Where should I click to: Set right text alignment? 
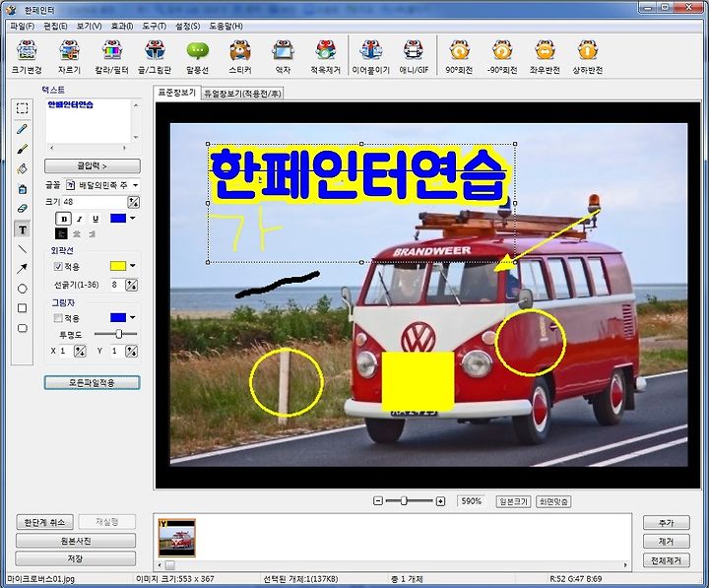[x=93, y=233]
